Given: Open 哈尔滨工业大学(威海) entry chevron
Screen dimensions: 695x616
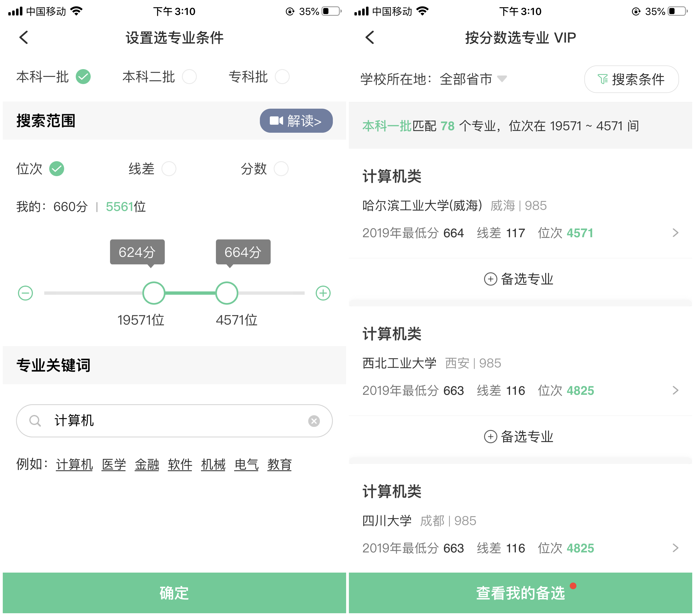Looking at the screenshot, I should (x=675, y=233).
